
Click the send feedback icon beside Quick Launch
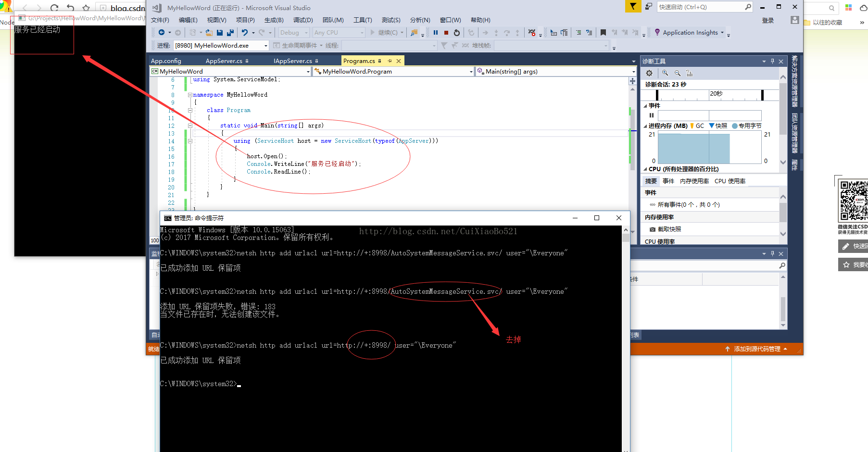[649, 7]
